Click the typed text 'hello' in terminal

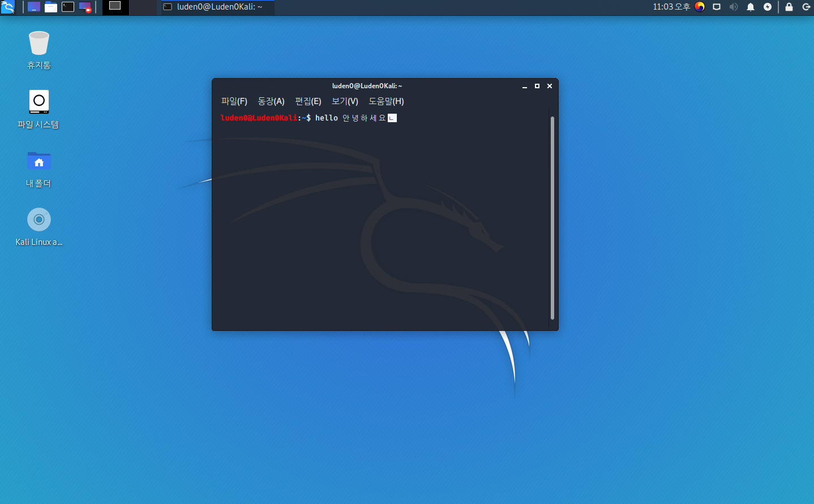pos(327,118)
